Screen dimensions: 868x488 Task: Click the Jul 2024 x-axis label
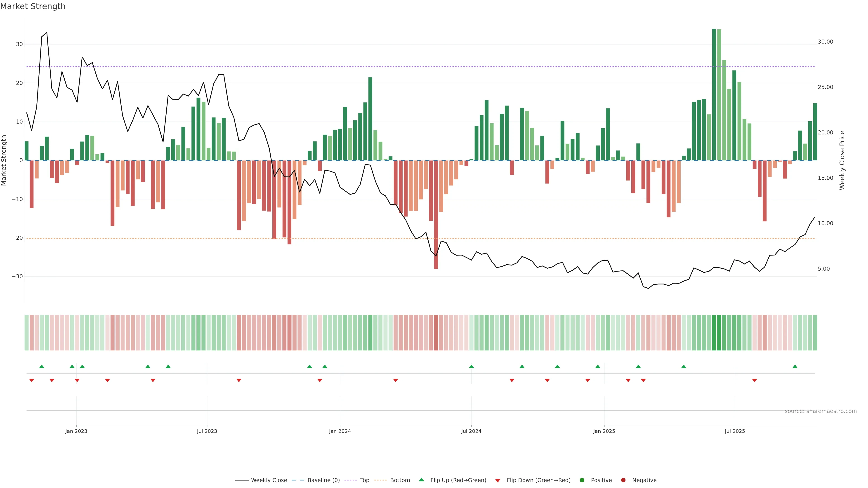click(x=471, y=431)
